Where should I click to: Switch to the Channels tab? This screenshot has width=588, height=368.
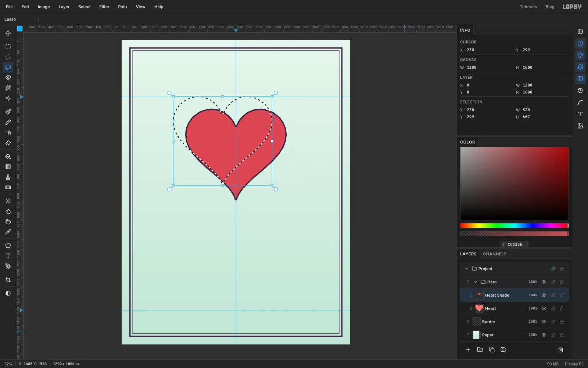click(495, 254)
